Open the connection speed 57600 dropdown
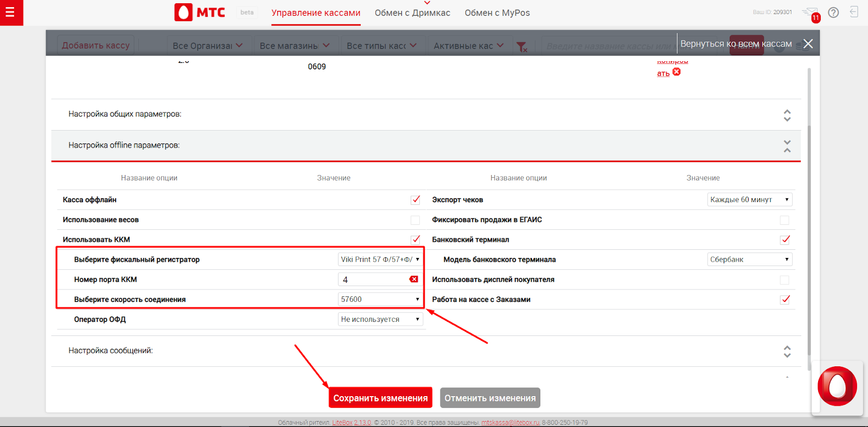Viewport: 868px width, 427px height. pos(380,299)
